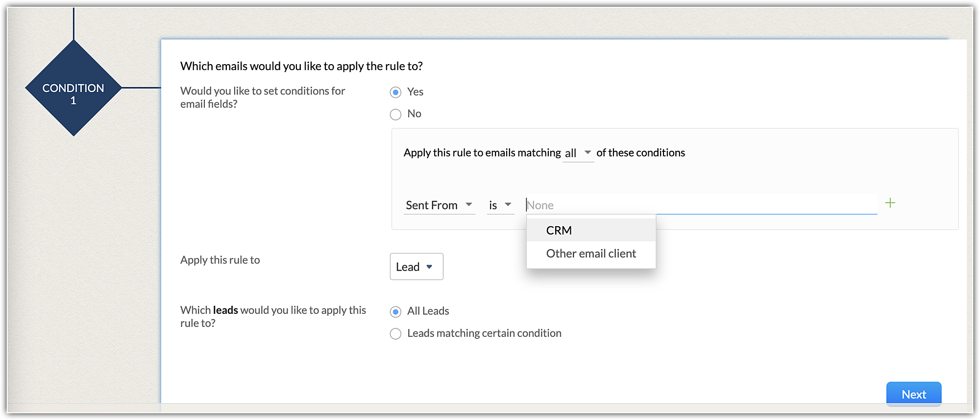The height and width of the screenshot is (420, 980).
Task: Select the Yes radio button
Action: point(395,93)
